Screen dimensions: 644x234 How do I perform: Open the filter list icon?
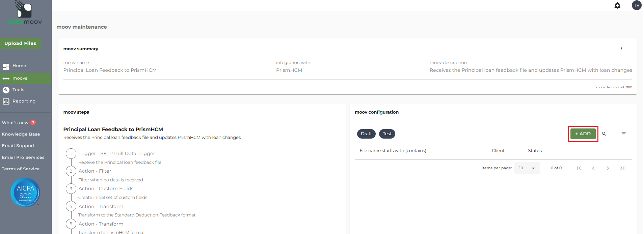coord(624,134)
